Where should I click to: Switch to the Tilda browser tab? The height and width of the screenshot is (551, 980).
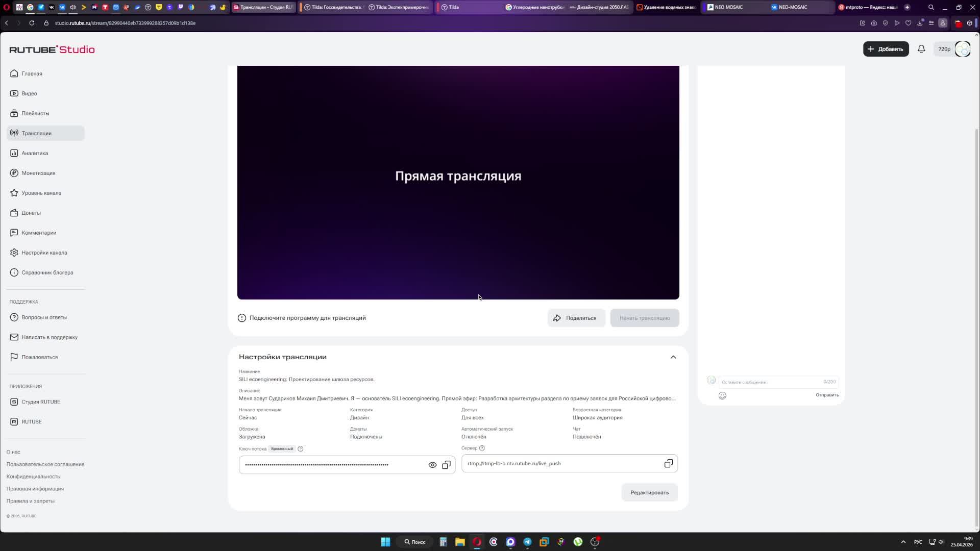(x=454, y=7)
